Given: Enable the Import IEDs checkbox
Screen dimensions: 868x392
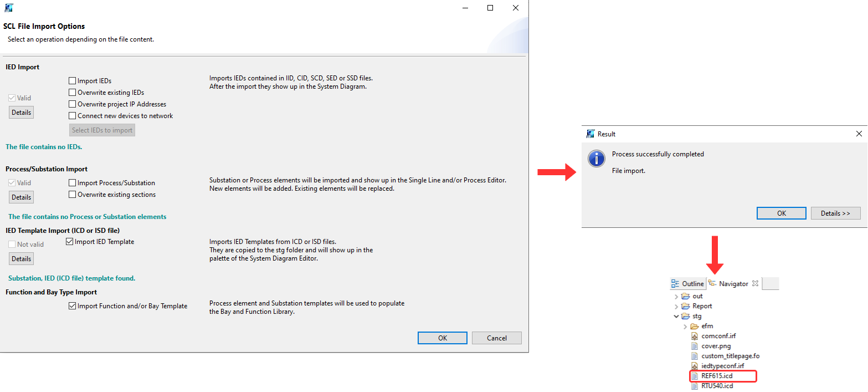Looking at the screenshot, I should click(x=72, y=81).
